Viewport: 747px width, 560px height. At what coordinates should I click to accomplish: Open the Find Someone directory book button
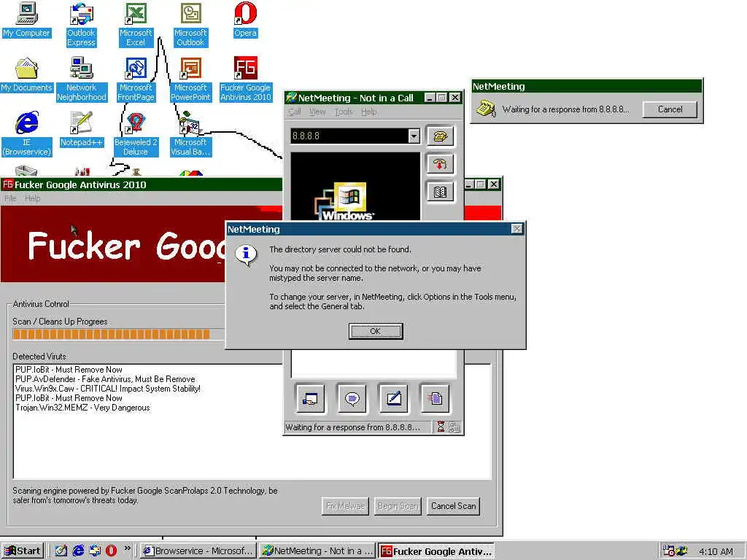click(x=440, y=192)
